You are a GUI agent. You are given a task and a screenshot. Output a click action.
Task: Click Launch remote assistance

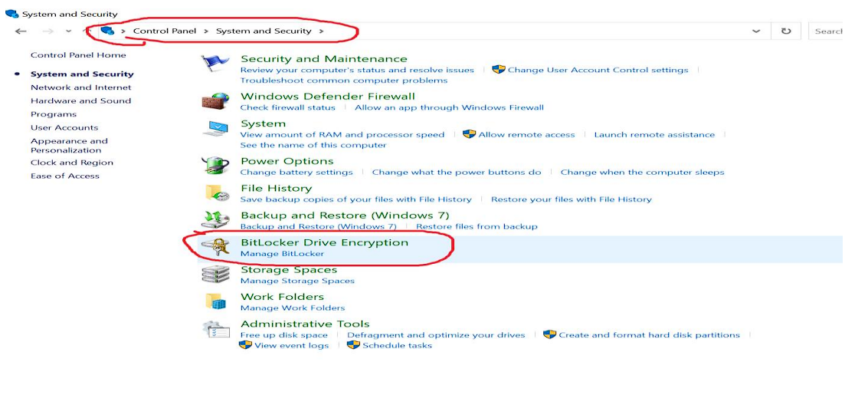[654, 135]
